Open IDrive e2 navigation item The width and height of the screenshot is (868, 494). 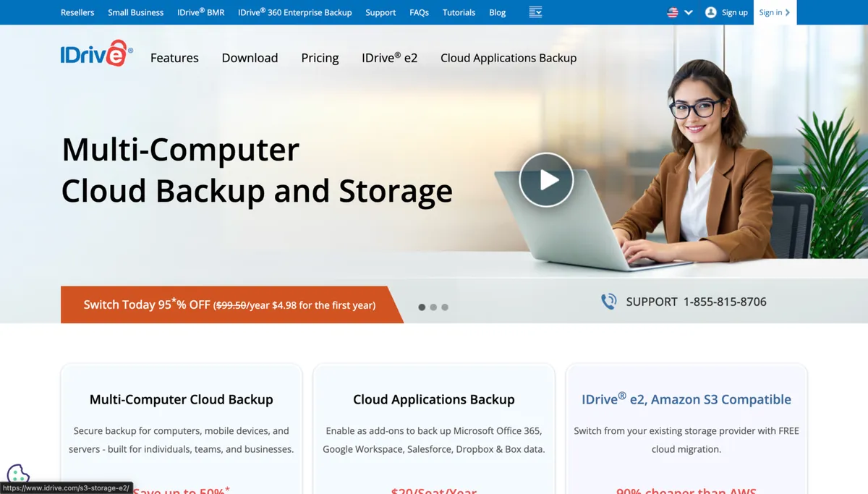tap(389, 58)
